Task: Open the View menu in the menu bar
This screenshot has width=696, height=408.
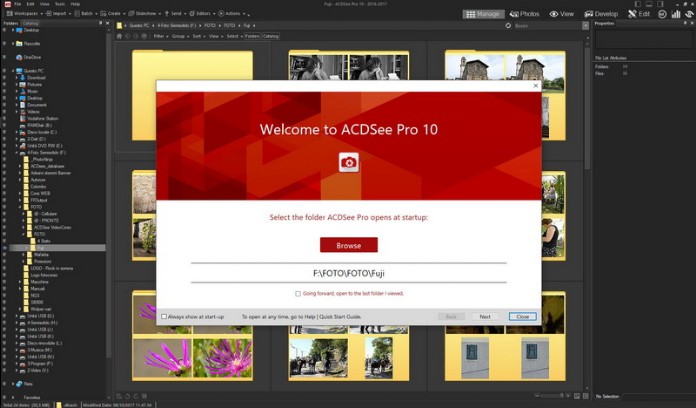Action: [45, 4]
